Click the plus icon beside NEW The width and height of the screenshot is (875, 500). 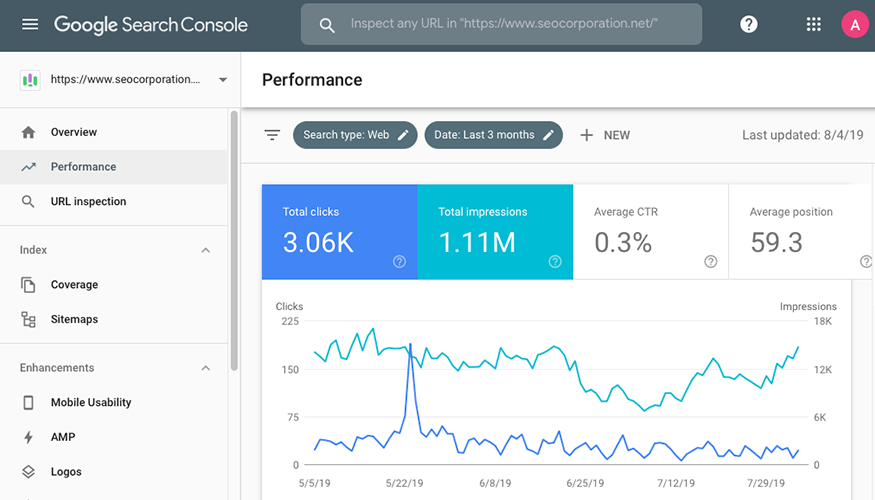[586, 135]
